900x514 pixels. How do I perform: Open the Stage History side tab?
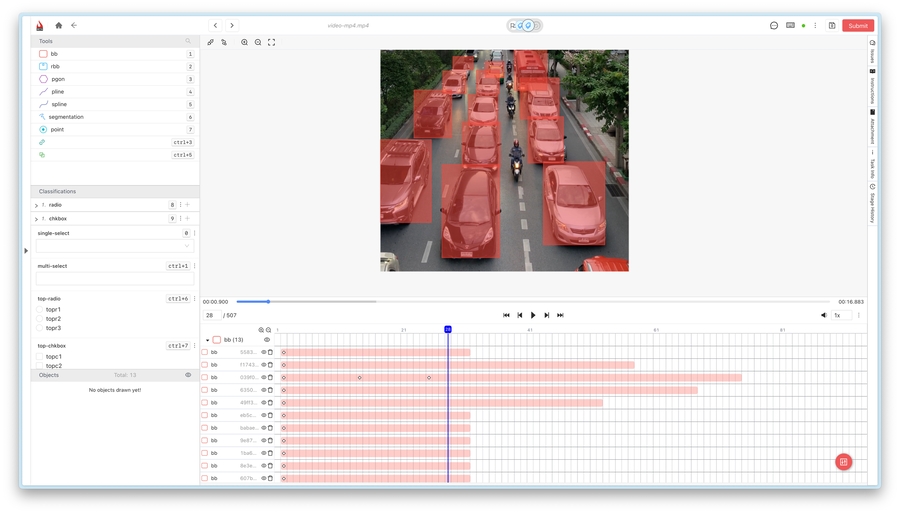(x=872, y=203)
